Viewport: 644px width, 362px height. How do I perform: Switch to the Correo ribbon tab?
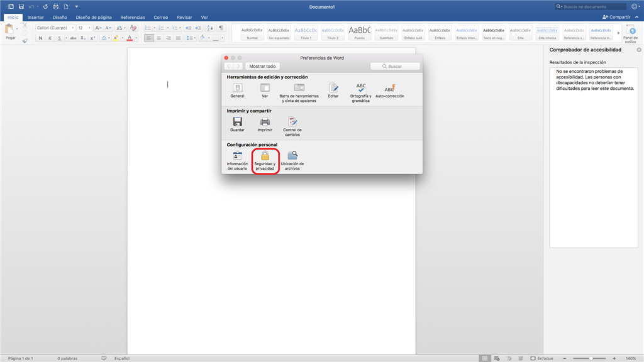[x=160, y=17]
